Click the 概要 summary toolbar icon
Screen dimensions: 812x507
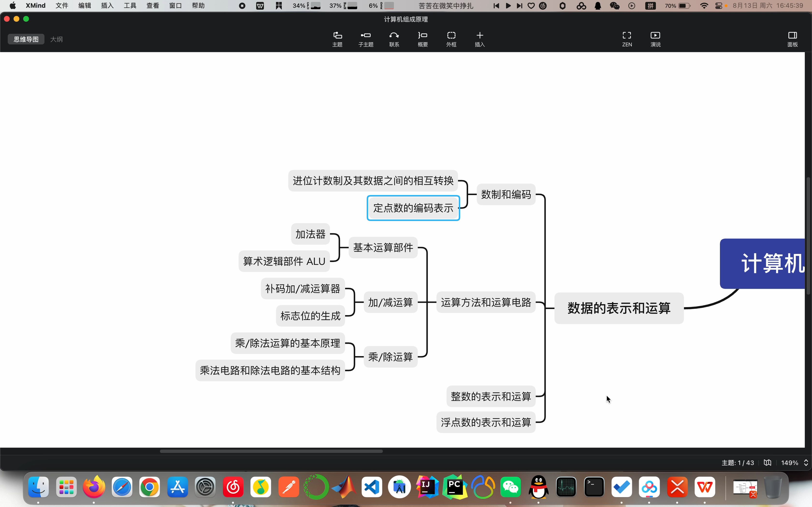click(422, 39)
